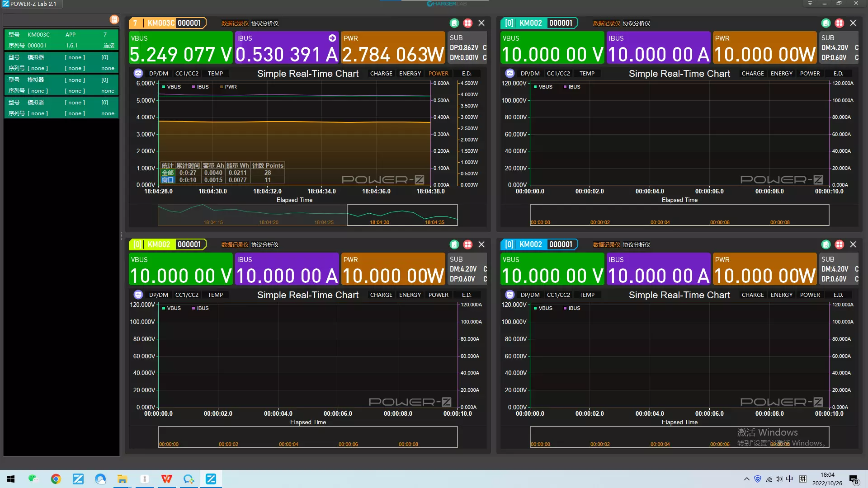This screenshot has width=868, height=488.
Task: Enable POWER in the bottom-right KM002 chart
Action: tap(810, 295)
